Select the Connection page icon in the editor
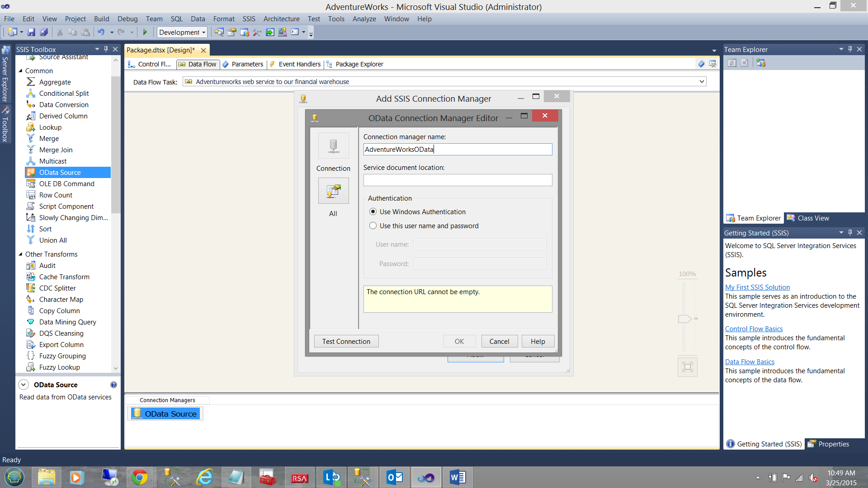Viewport: 868px width, 488px height. [x=333, y=145]
